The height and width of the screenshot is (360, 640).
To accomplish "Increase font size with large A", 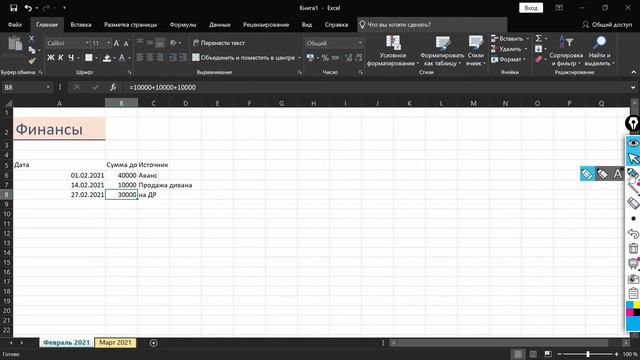I will click(x=116, y=43).
